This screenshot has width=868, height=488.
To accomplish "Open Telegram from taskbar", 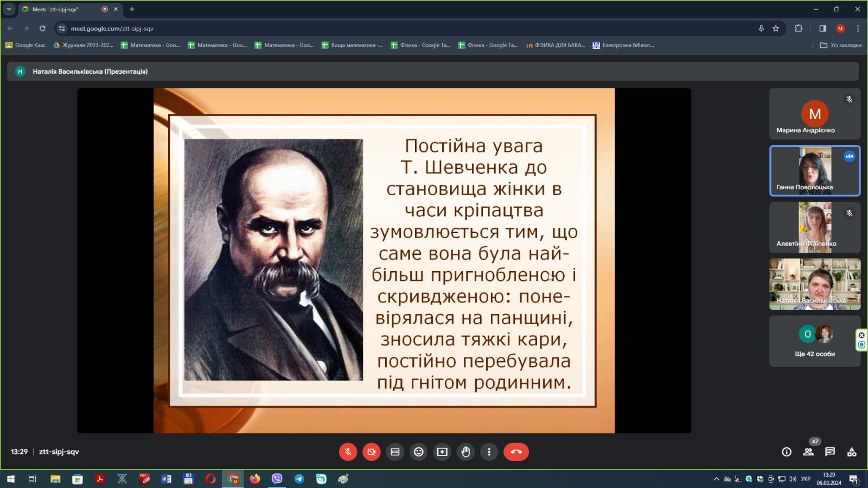I will tap(299, 479).
